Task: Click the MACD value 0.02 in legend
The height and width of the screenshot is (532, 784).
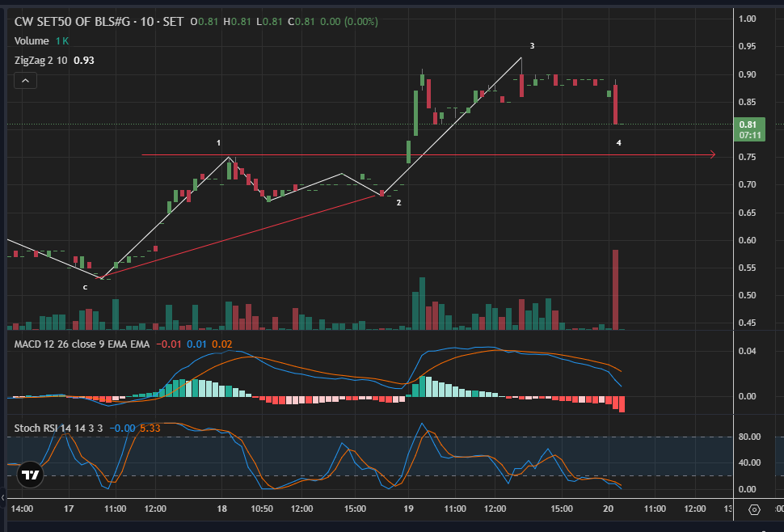Action: (222, 344)
